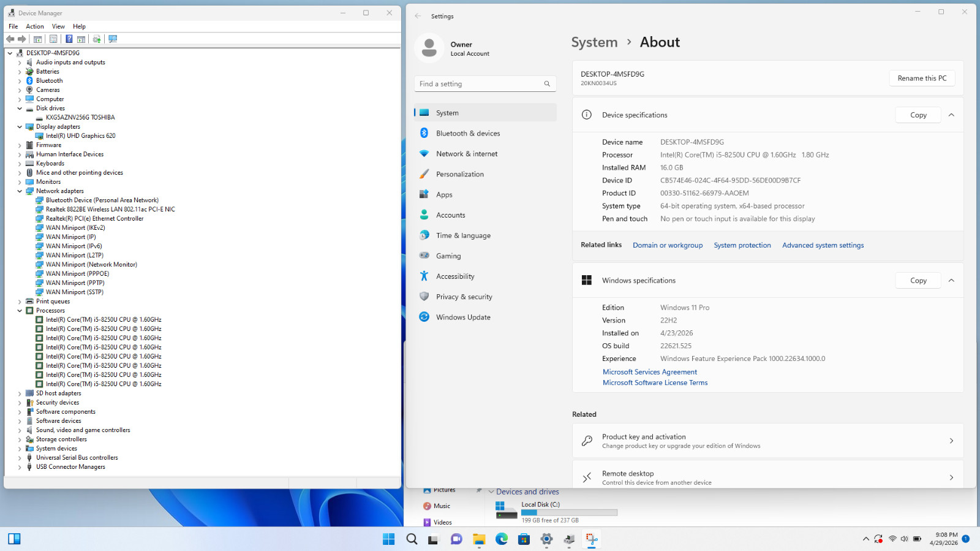This screenshot has width=980, height=551.
Task: Select KXG5AZNV256G TOSHIBA disk drive
Action: pos(80,118)
